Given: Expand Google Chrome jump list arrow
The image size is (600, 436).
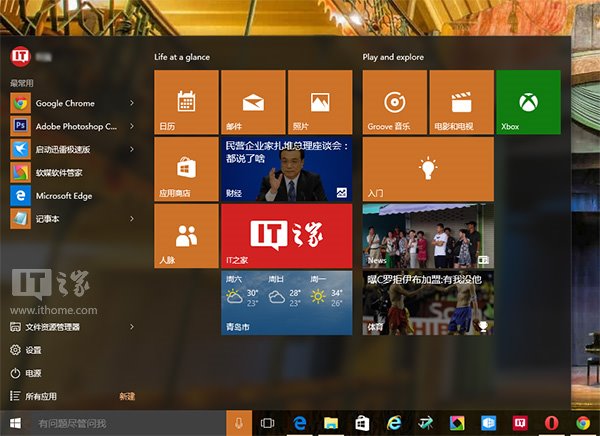Looking at the screenshot, I should point(132,103).
